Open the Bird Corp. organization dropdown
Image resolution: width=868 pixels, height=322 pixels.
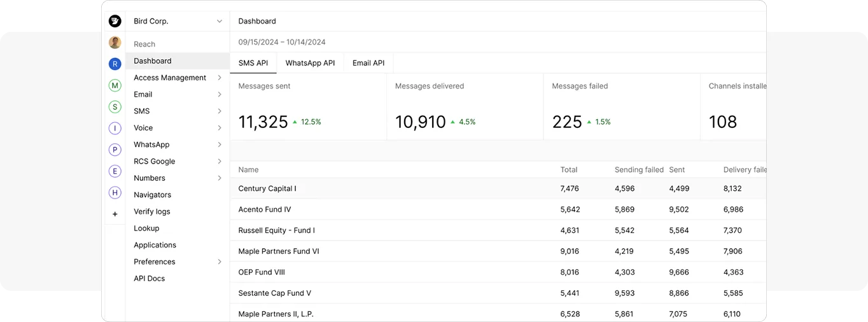(x=178, y=21)
